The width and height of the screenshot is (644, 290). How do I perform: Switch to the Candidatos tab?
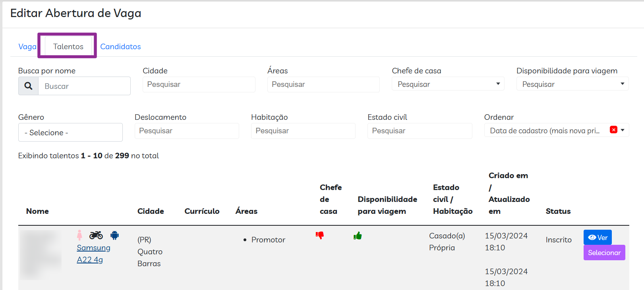tap(120, 46)
